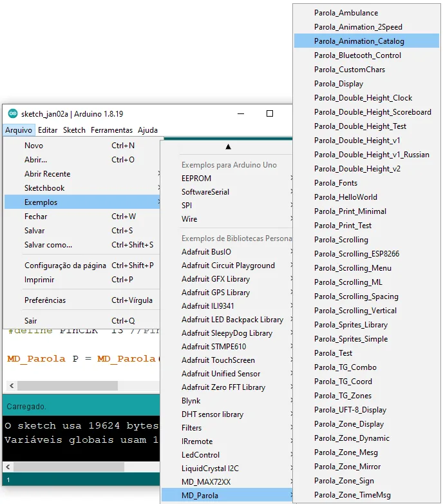Open the Editar menu
The height and width of the screenshot is (504, 443).
(48, 130)
